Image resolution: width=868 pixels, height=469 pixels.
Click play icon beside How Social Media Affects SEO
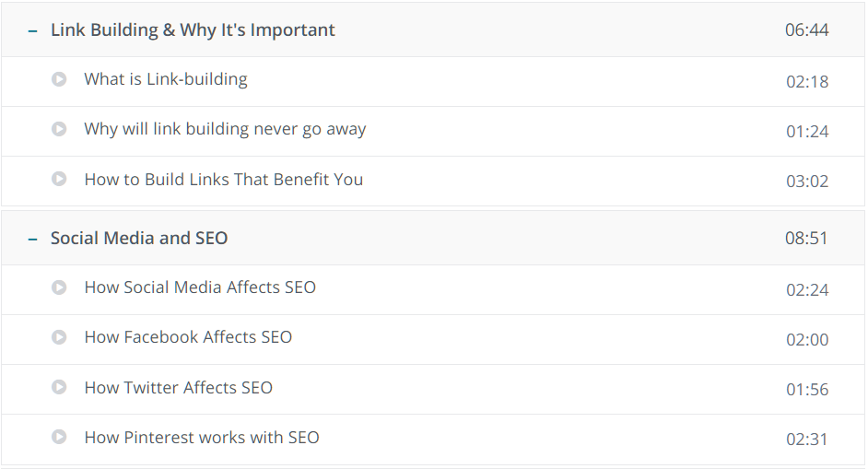click(x=59, y=287)
